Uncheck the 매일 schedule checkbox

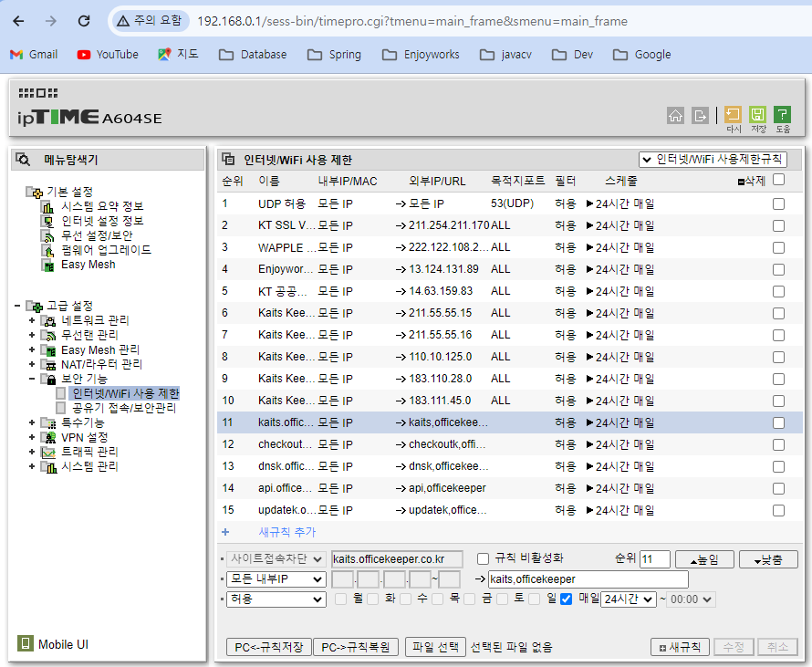click(566, 599)
